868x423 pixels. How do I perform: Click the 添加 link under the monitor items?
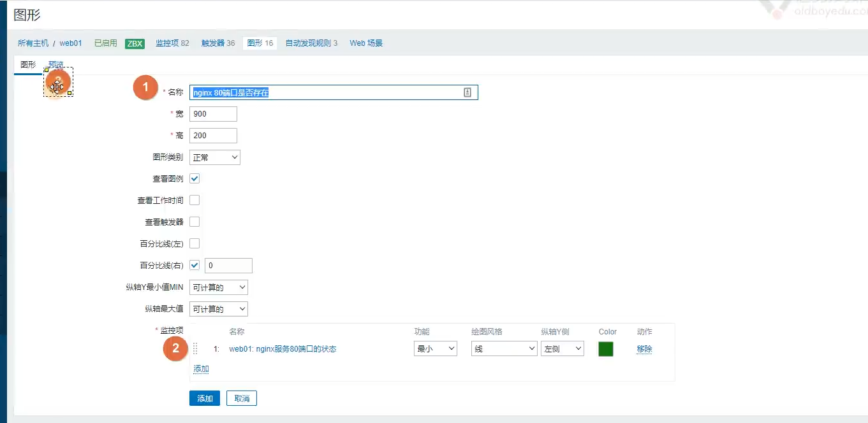point(201,369)
